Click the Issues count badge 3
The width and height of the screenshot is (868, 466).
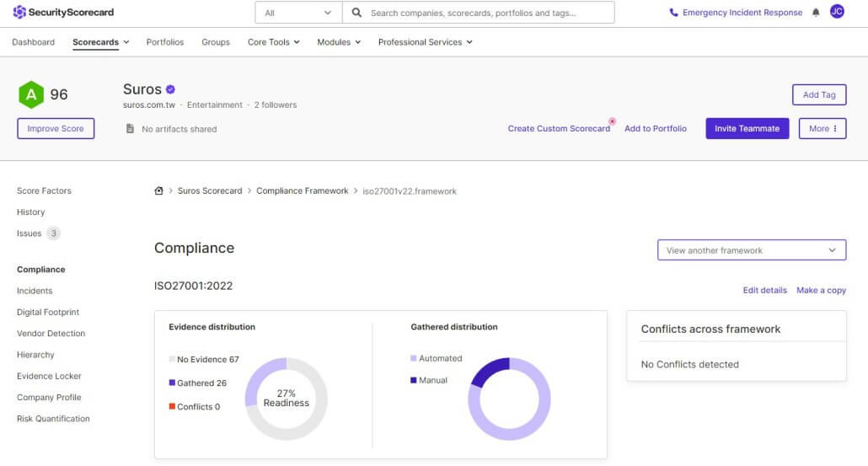tap(54, 233)
